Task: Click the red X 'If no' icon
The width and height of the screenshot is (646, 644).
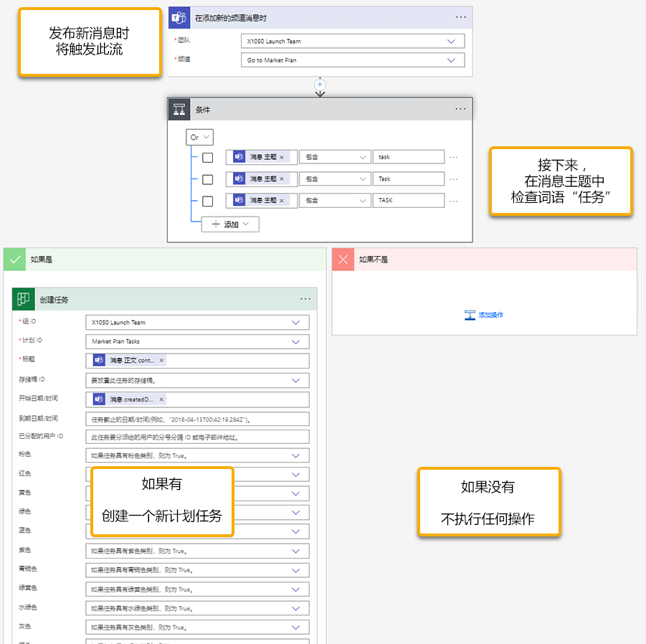Action: (x=343, y=260)
